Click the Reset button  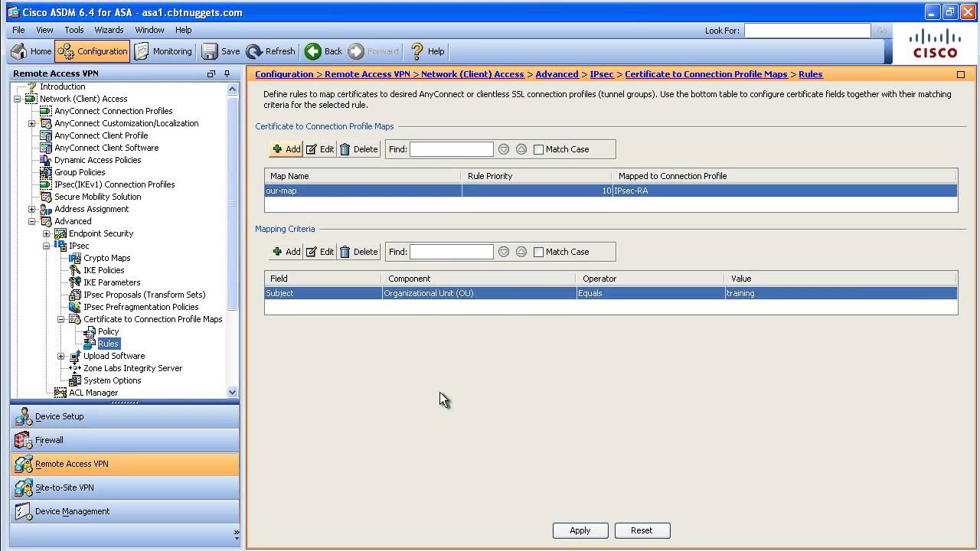(642, 530)
